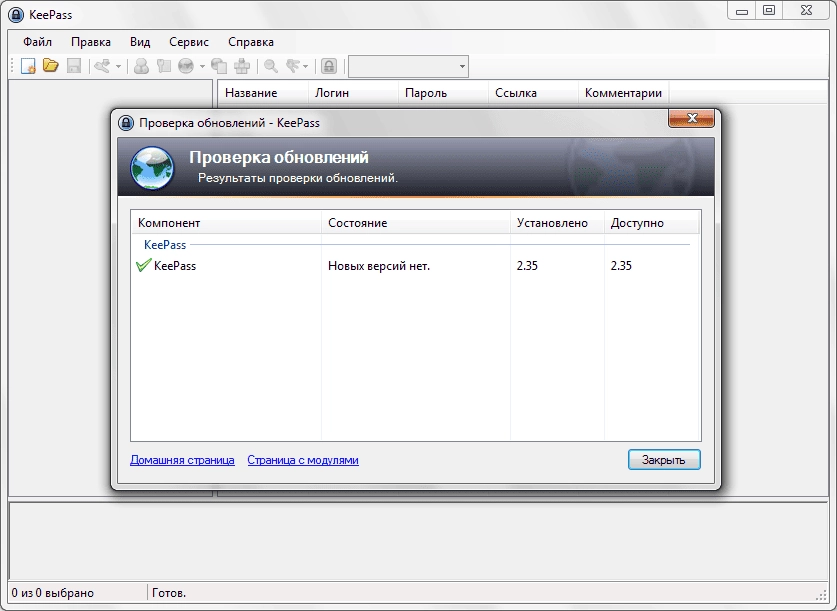Viewport: 837px width, 611px height.
Task: Expand the Show Entries dropdown arrow
Action: tap(305, 67)
